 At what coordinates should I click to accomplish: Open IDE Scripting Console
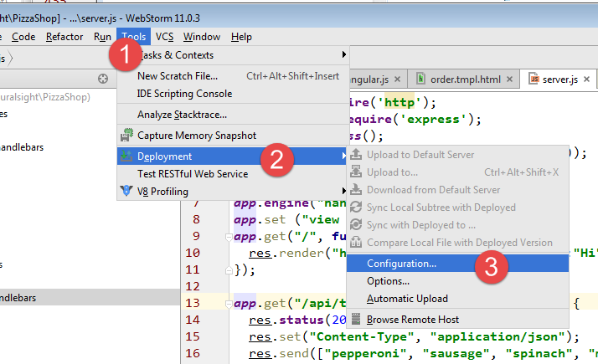coord(234,94)
